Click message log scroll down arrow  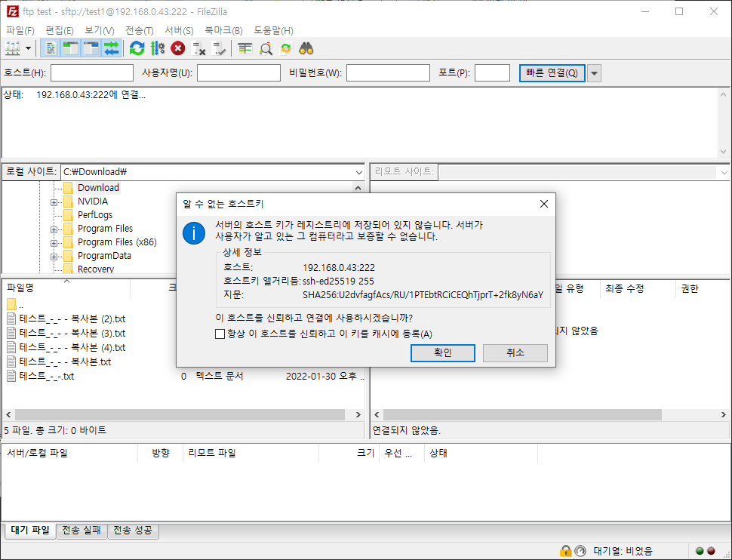click(x=723, y=152)
